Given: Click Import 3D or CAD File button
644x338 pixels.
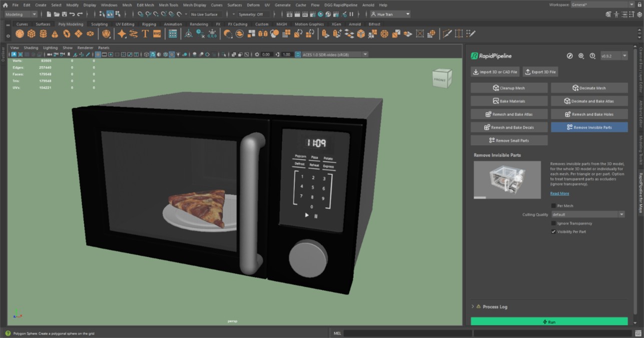Looking at the screenshot, I should click(x=495, y=72).
